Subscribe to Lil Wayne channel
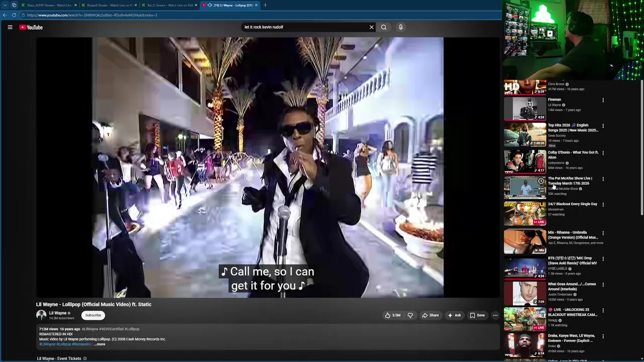644x362 pixels. point(93,315)
